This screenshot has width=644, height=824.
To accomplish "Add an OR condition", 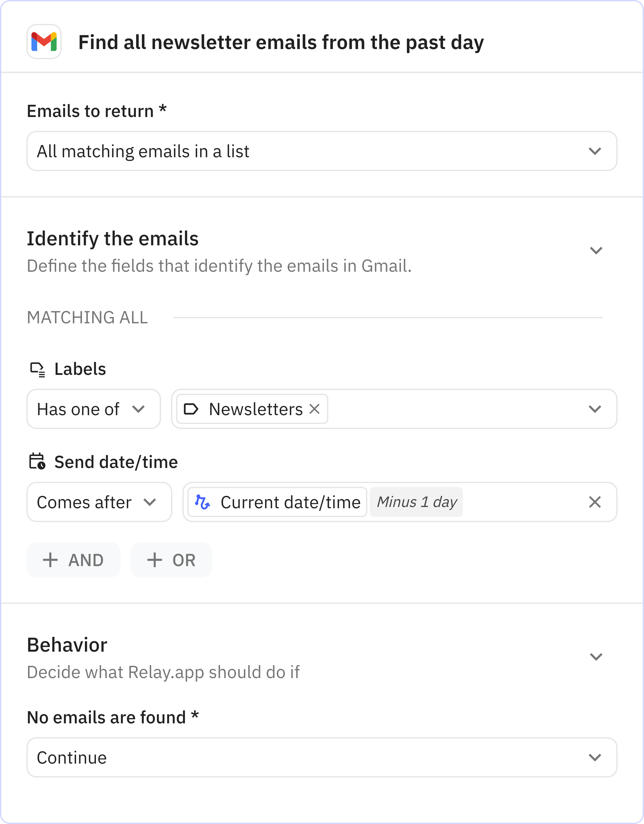I will pyautogui.click(x=171, y=560).
